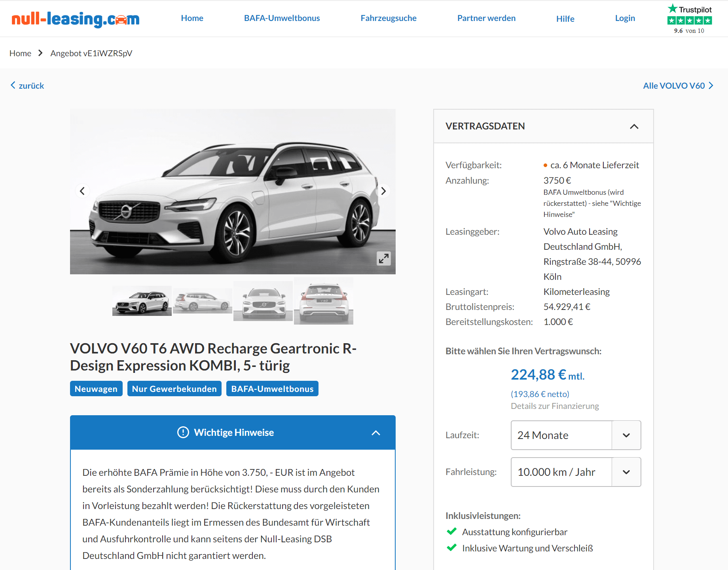
Task: Show next car image with right arrow
Action: (383, 191)
